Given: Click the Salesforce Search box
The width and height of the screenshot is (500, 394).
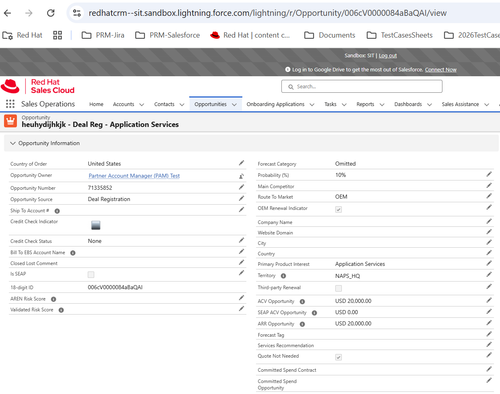Looking at the screenshot, I should (x=362, y=86).
